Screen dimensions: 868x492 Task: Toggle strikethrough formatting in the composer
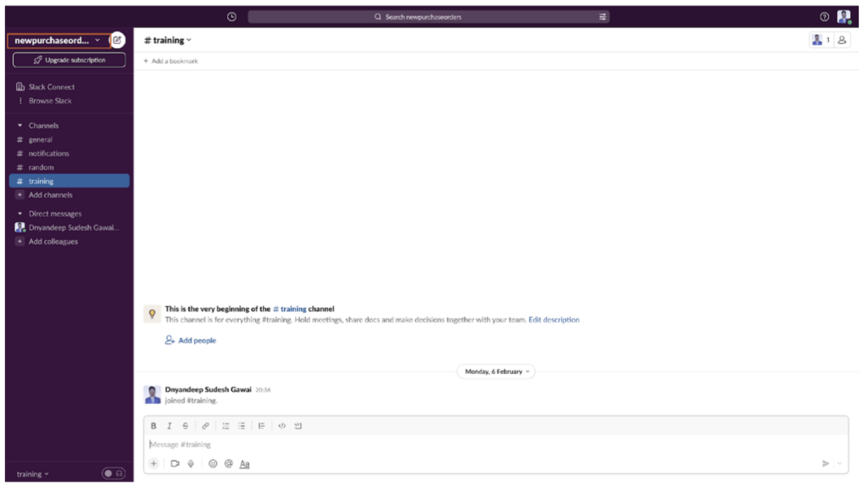[185, 426]
